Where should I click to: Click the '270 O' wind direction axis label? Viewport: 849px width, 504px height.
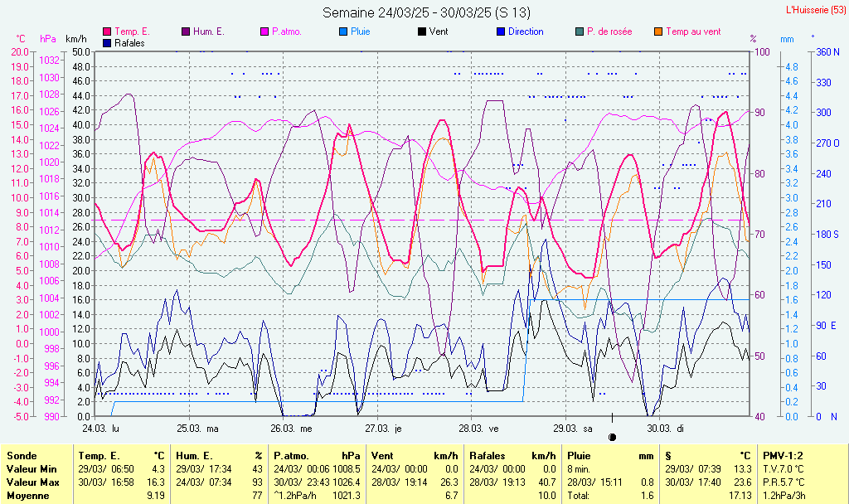click(x=828, y=143)
